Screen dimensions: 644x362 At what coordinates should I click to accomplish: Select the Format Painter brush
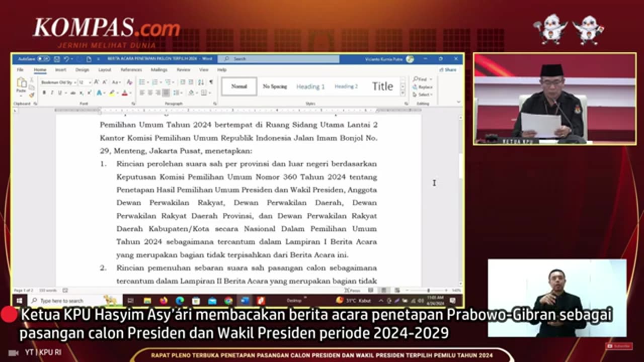click(x=32, y=95)
